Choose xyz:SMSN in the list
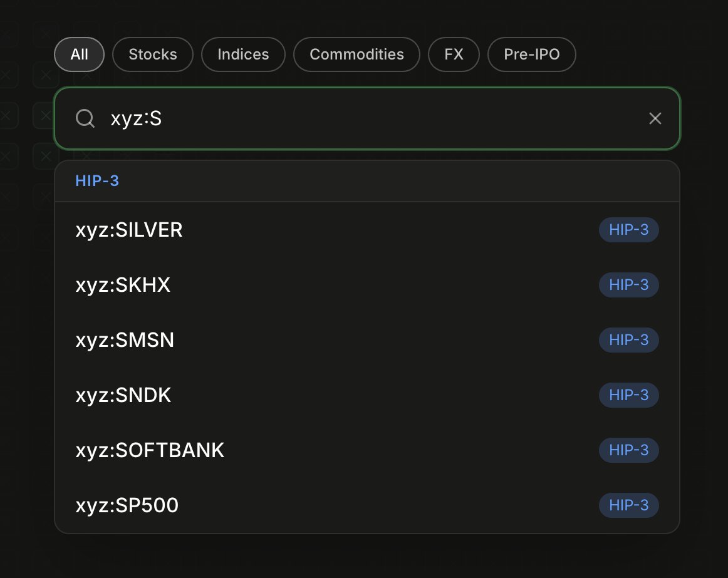The width and height of the screenshot is (728, 578). [x=367, y=340]
